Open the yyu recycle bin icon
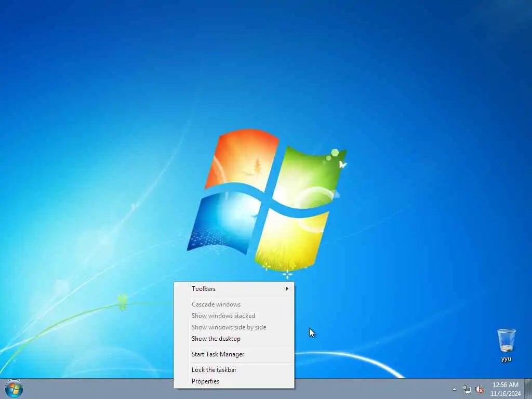The width and height of the screenshot is (532, 399). pyautogui.click(x=506, y=345)
